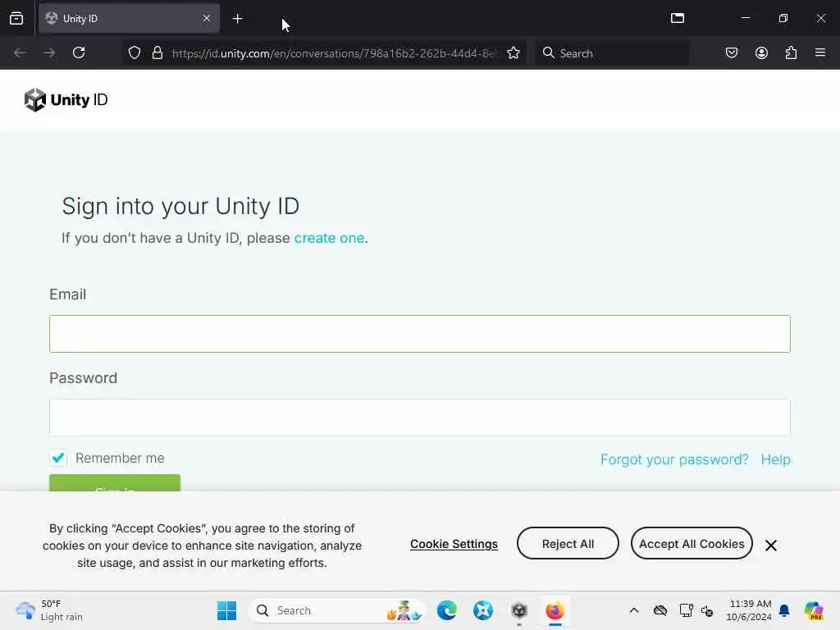Open OneDrive cloud tray icon
Viewport: 840px width, 630px height.
click(660, 610)
